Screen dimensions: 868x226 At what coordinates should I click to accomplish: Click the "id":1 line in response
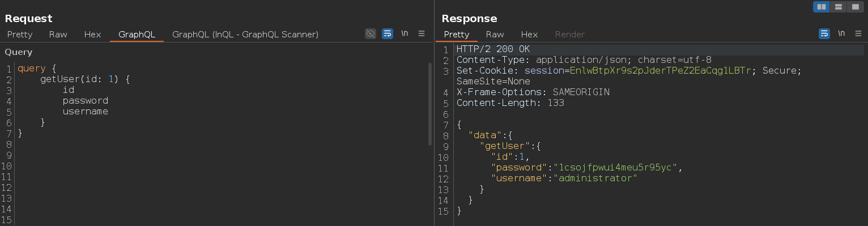510,157
